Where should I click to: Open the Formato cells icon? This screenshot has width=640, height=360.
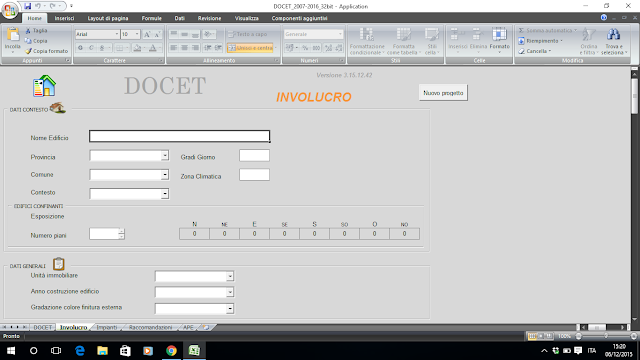[x=499, y=35]
